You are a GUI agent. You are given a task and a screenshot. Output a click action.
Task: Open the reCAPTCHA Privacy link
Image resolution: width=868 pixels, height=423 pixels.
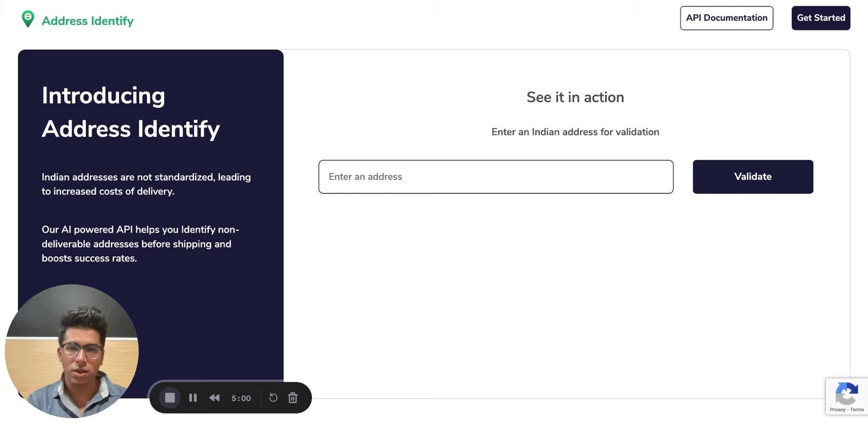point(837,409)
